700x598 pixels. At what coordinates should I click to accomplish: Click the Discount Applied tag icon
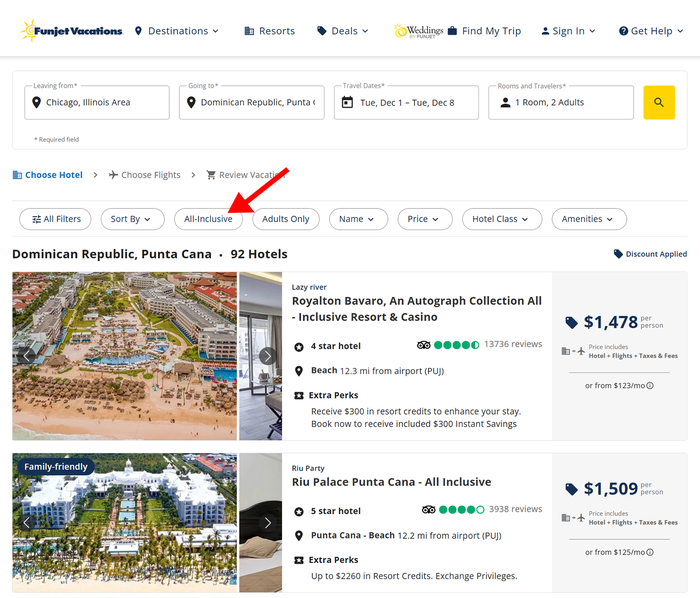618,254
